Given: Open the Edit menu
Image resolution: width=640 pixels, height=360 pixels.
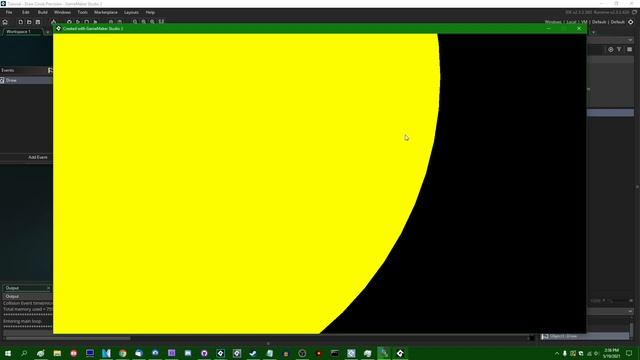Looking at the screenshot, I should tap(26, 12).
